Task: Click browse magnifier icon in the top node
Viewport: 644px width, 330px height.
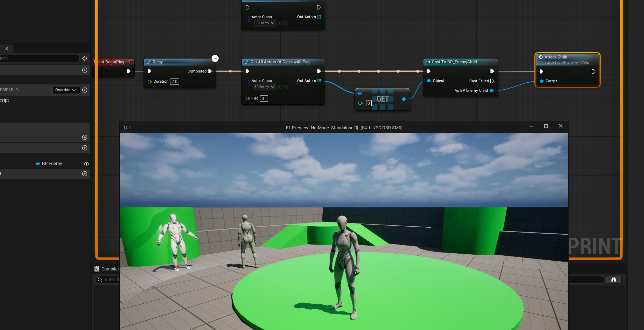Action: (x=286, y=23)
